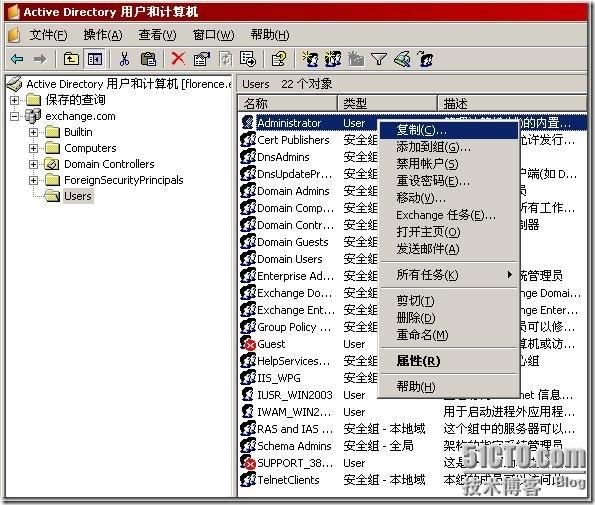Choose Send mail (发送邮件) entry

(x=449, y=249)
